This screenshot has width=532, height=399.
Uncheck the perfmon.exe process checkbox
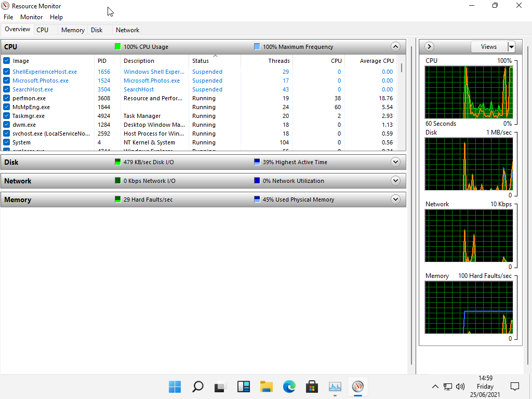(7, 98)
